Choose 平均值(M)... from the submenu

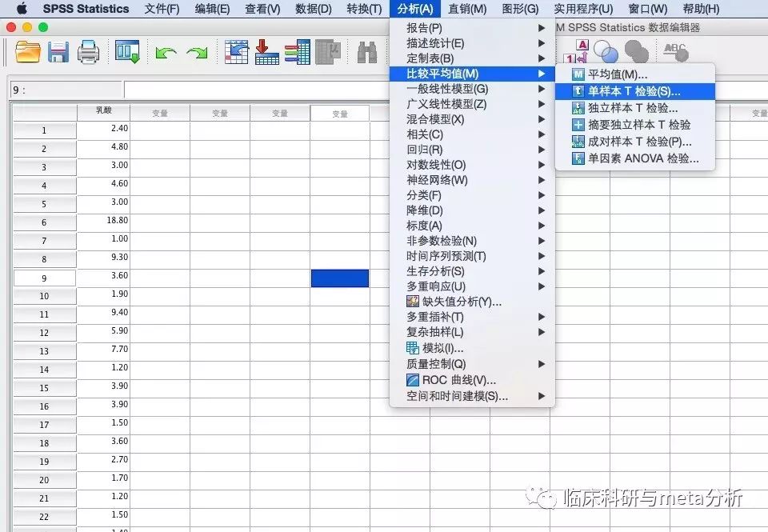634,74
